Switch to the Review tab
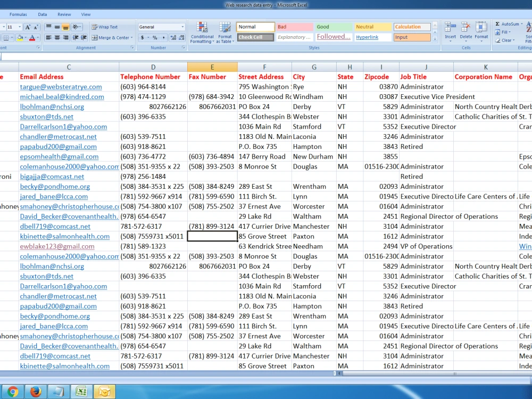The width and height of the screenshot is (532, 399). (64, 14)
